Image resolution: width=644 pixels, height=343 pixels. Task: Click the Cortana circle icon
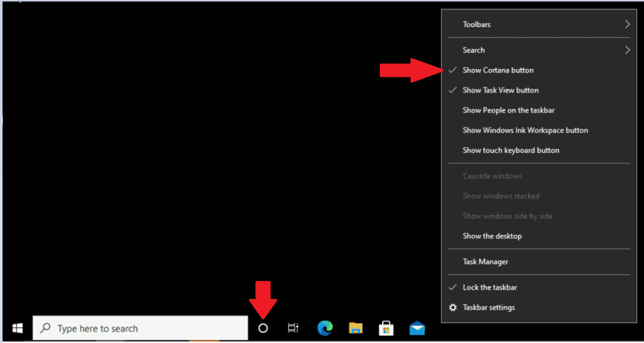pos(264,328)
